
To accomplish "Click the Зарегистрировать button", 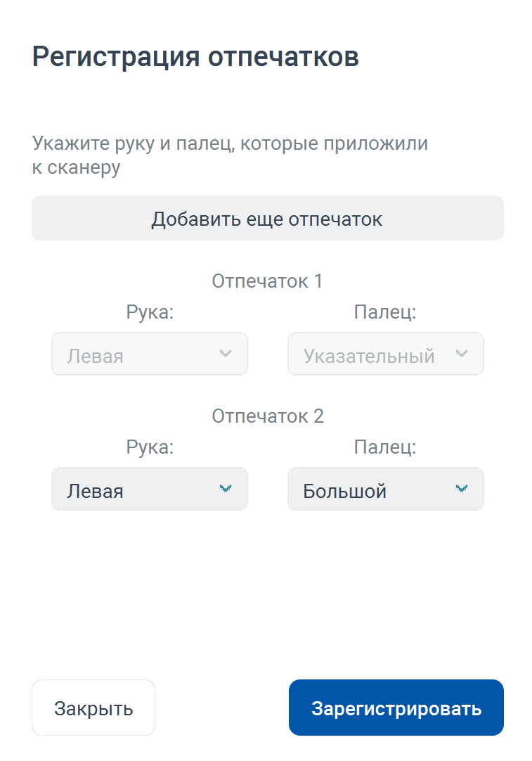I will [396, 708].
